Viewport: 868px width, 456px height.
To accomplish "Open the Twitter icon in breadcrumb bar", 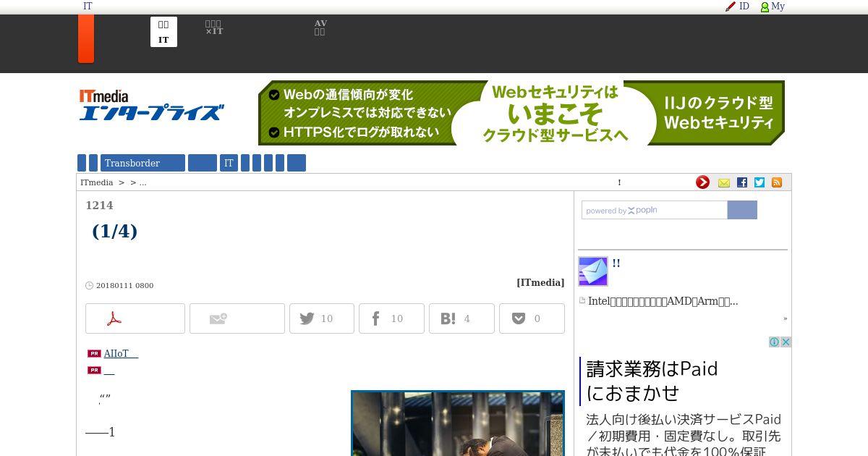I will tap(759, 182).
